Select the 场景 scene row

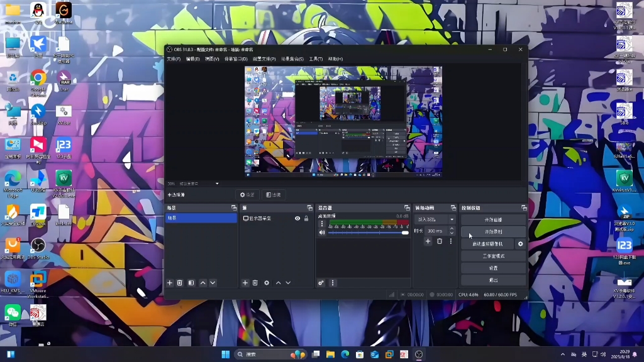(x=201, y=218)
